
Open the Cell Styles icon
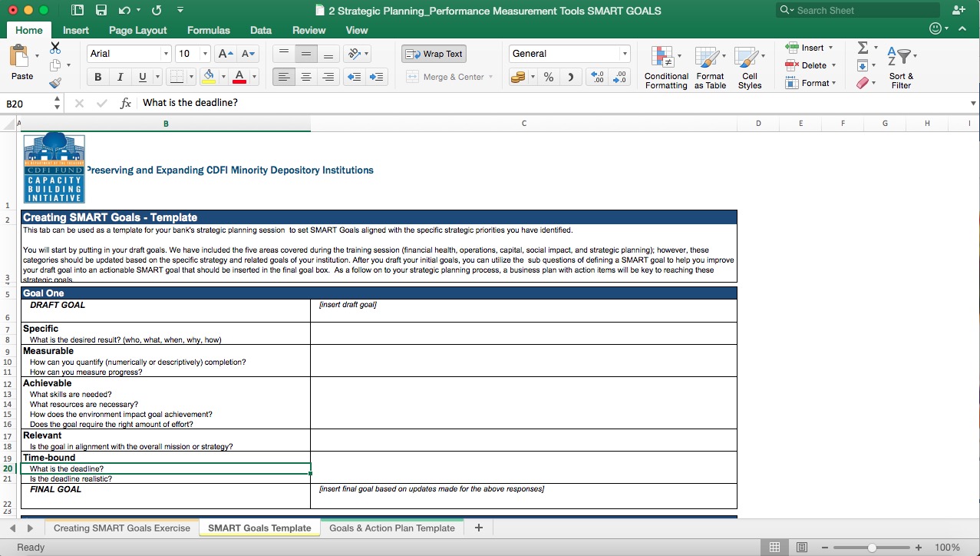point(750,66)
